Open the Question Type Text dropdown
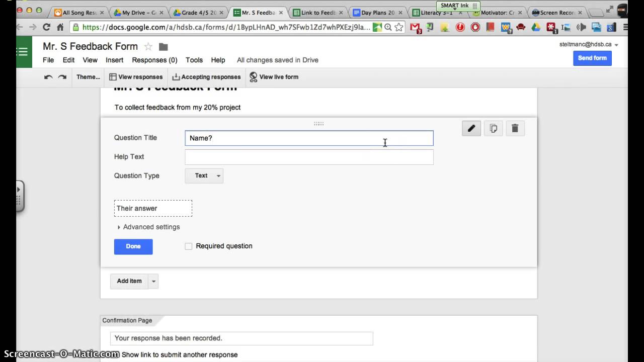 [204, 175]
